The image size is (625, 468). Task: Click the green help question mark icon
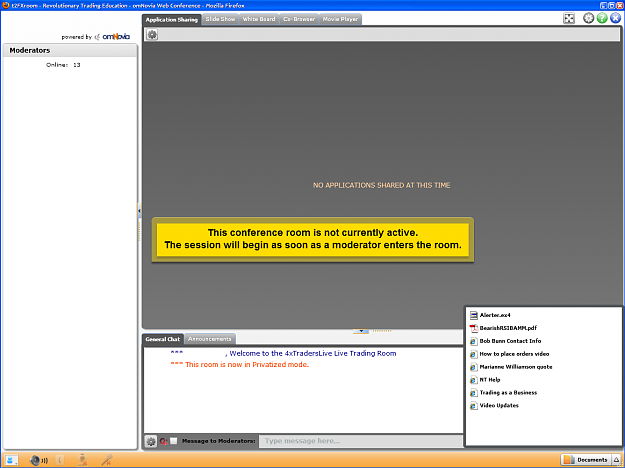click(x=602, y=18)
